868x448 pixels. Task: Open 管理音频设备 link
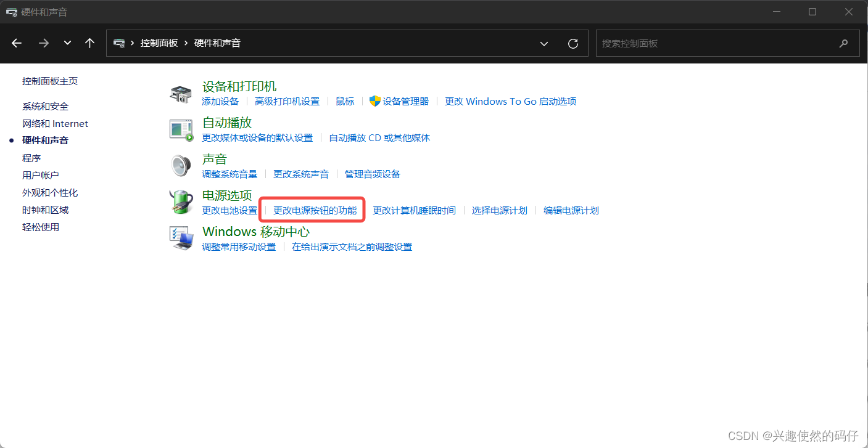coord(373,174)
